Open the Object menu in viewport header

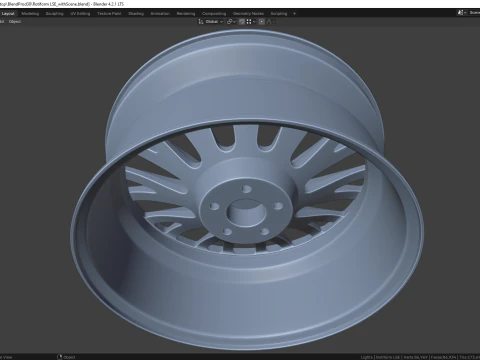[x=15, y=22]
